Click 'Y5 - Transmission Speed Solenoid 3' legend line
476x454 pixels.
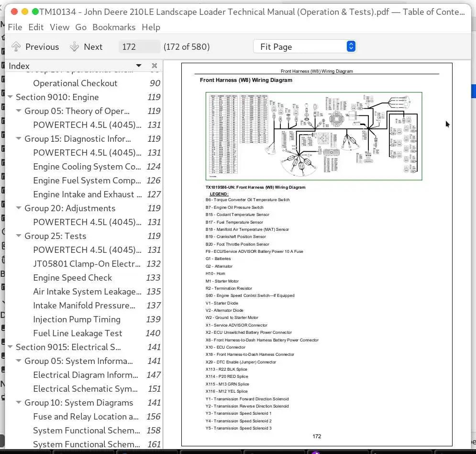[239, 428]
